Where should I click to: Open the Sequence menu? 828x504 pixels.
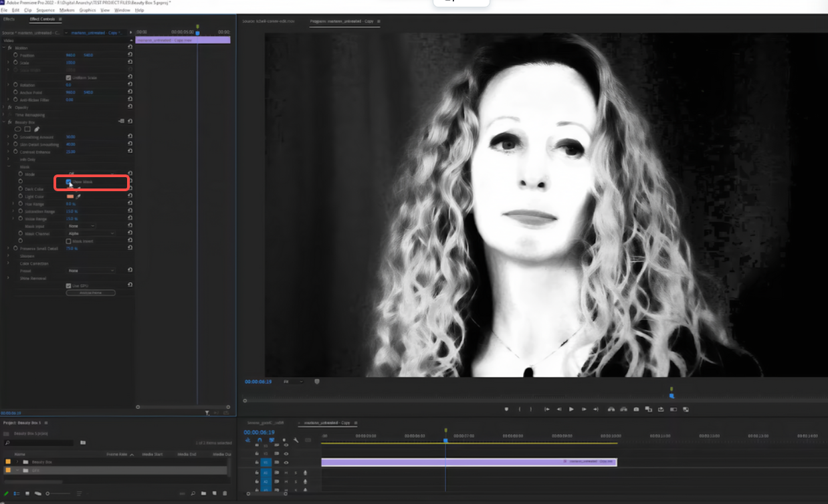(45, 11)
